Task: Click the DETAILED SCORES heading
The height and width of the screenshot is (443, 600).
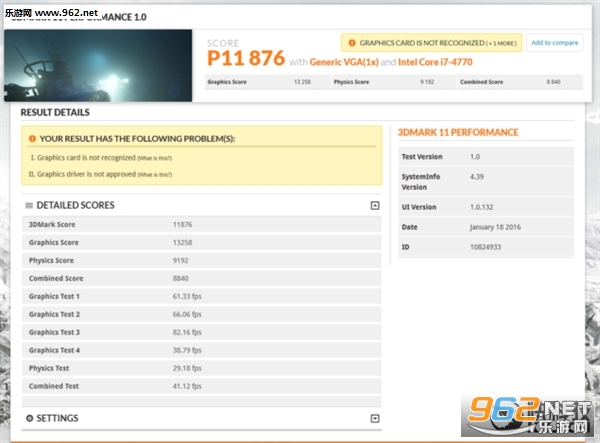Action: tap(75, 205)
